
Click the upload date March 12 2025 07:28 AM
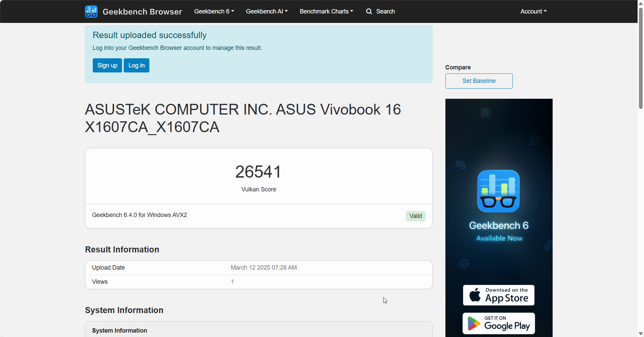[x=264, y=268]
